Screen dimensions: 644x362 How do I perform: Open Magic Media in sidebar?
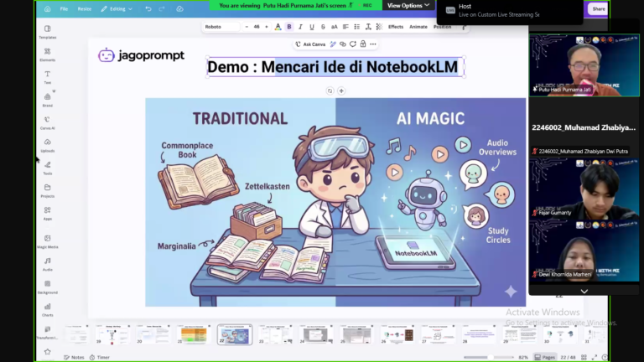(x=48, y=241)
